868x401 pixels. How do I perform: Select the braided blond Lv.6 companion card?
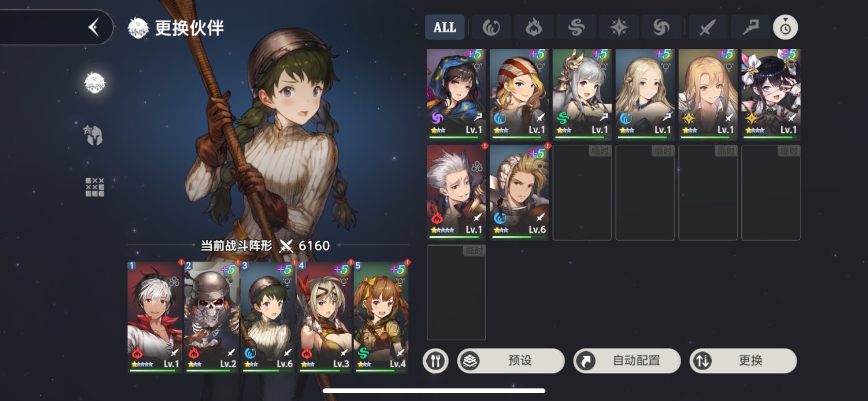519,192
